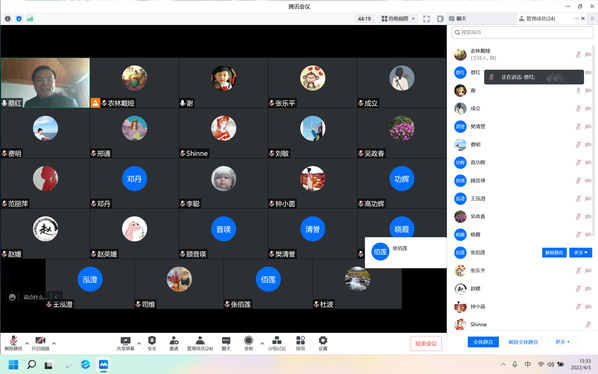The height and width of the screenshot is (374, 598).
Task: Open the Breakout Rooms icon
Action: [x=277, y=343]
